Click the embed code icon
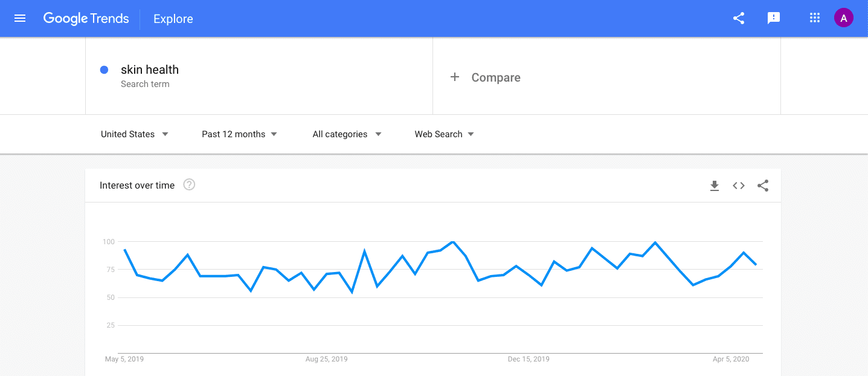This screenshot has height=376, width=868. 739,186
